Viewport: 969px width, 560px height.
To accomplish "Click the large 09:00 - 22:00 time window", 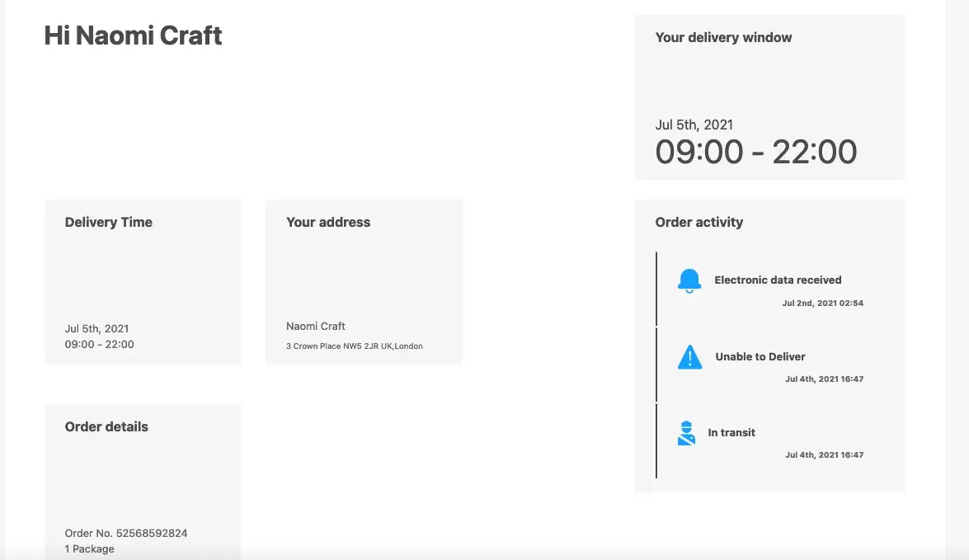I will click(755, 152).
